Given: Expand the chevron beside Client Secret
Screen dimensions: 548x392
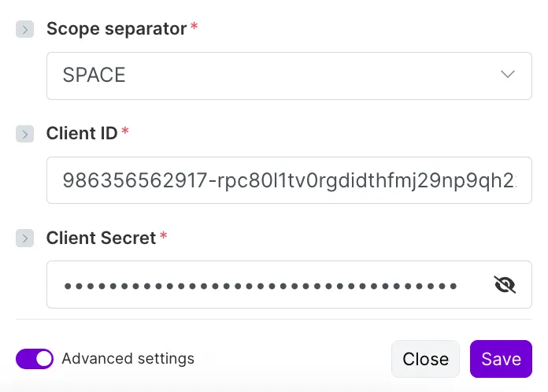Looking at the screenshot, I should point(25,238).
